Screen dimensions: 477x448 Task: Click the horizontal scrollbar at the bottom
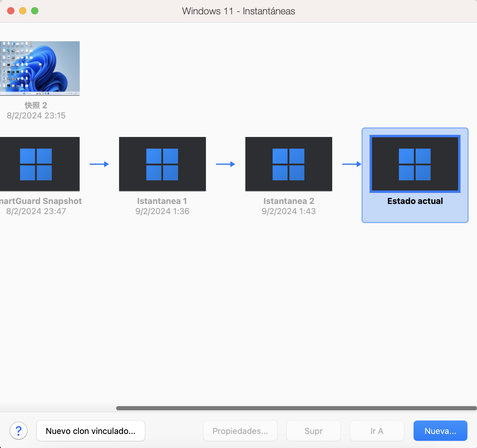click(296, 408)
